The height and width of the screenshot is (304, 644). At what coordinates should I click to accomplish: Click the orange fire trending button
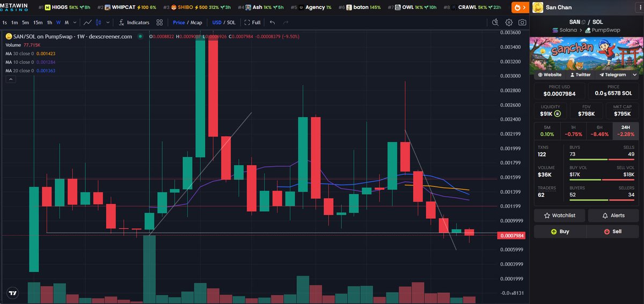[519, 8]
